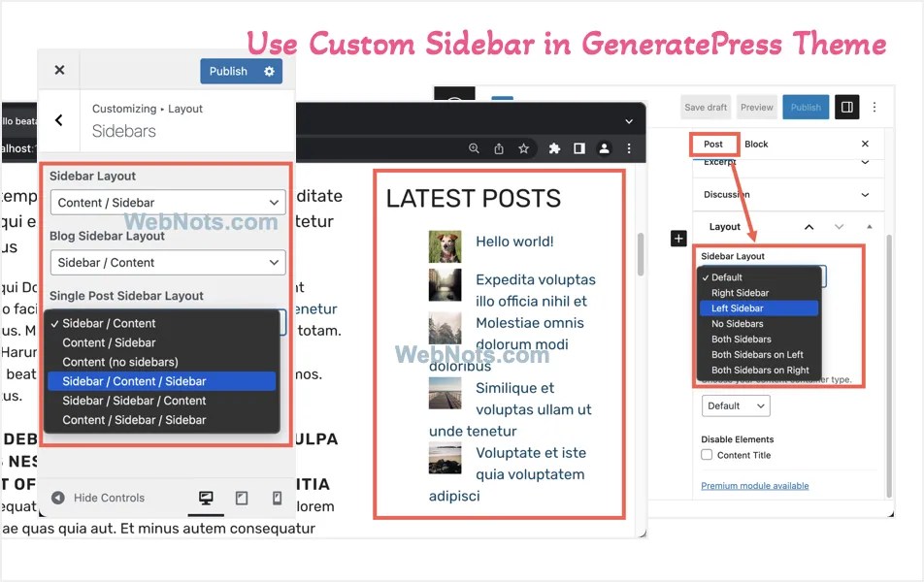Viewport: 924px width, 582px height.
Task: Select Content (no sidebars) option
Action: click(161, 362)
